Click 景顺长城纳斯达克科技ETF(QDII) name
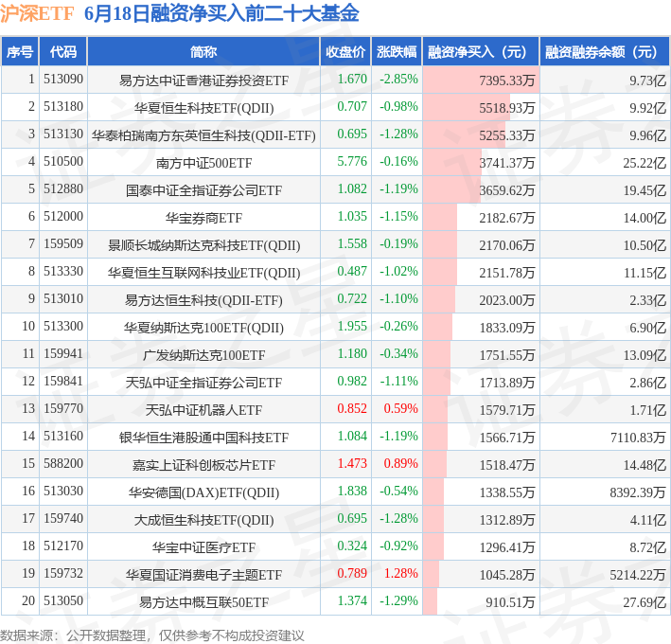671x644 pixels. click(203, 245)
